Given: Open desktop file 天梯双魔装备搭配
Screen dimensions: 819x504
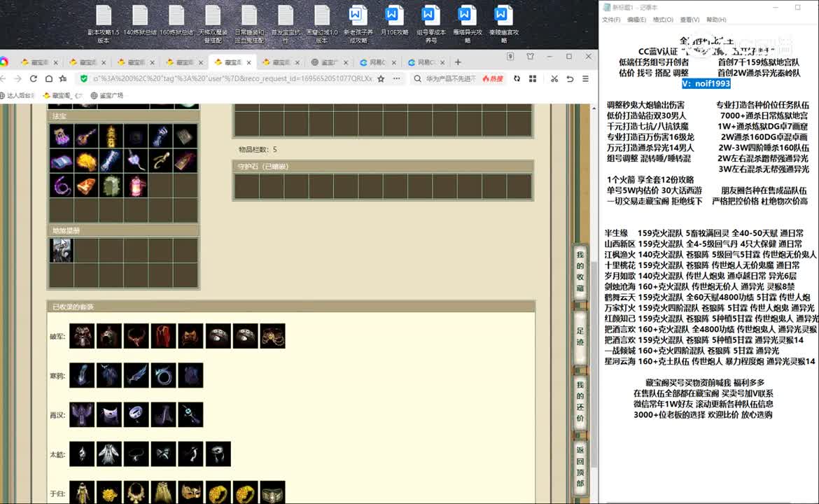Looking at the screenshot, I should 213,23.
